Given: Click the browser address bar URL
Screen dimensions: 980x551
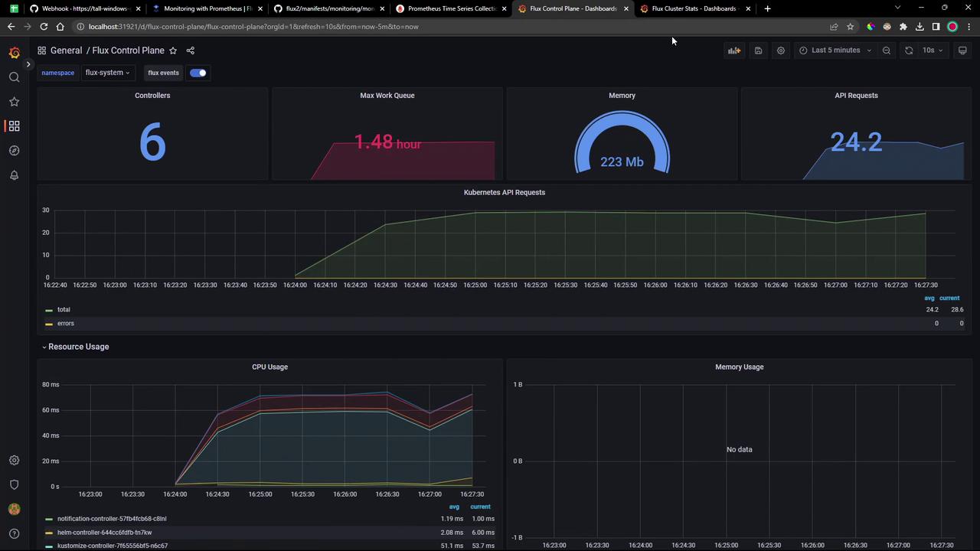Looking at the screenshot, I should [253, 27].
